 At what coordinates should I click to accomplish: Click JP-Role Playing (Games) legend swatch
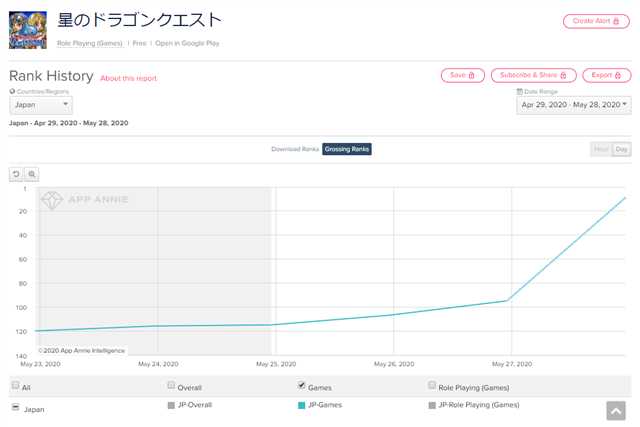[x=432, y=405]
